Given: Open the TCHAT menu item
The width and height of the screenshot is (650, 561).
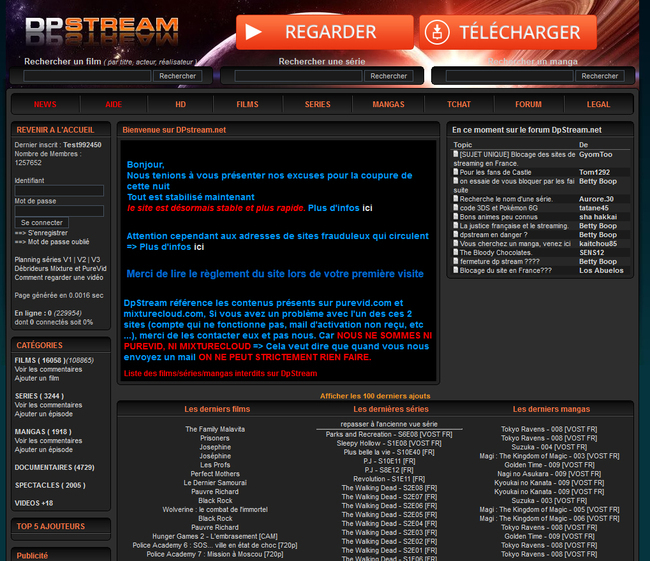Looking at the screenshot, I should 458,104.
